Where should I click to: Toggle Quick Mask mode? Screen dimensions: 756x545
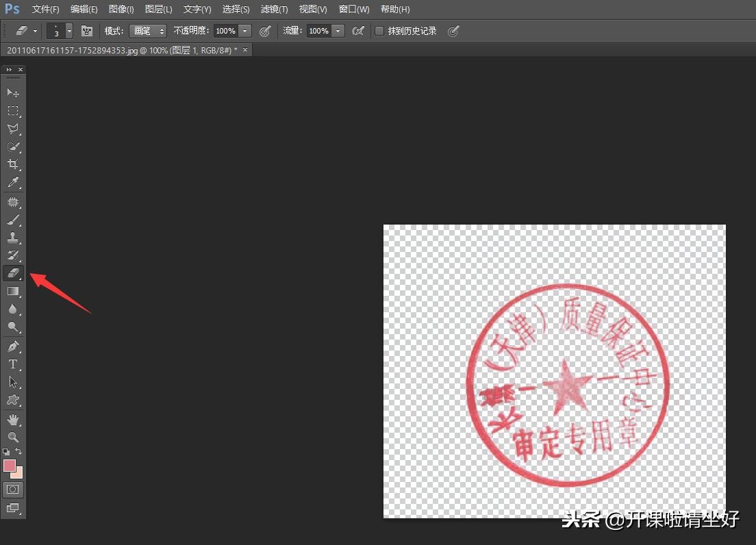click(14, 489)
